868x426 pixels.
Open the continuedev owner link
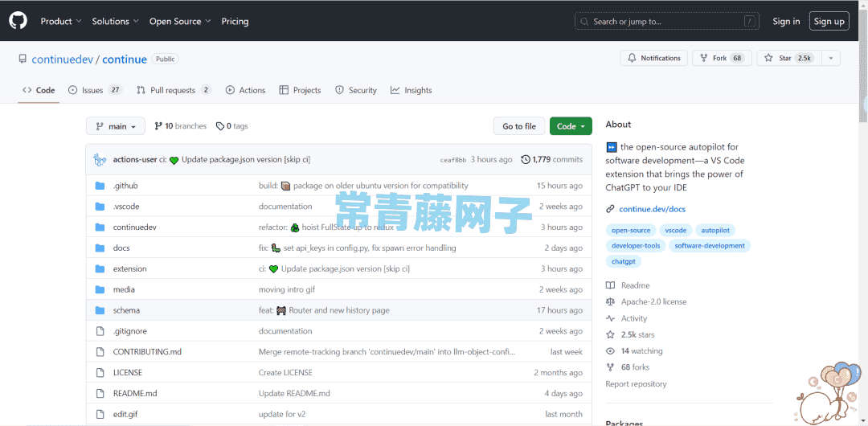62,59
